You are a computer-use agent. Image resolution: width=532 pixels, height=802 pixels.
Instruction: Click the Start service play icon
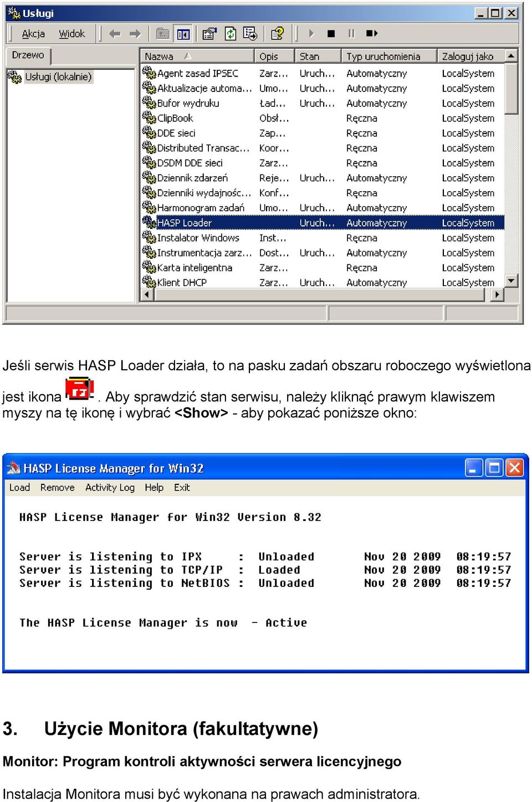click(311, 34)
